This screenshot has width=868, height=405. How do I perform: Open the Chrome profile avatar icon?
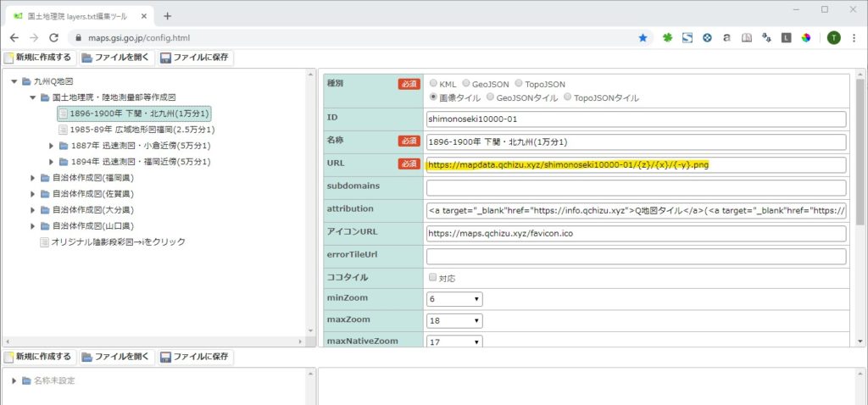click(833, 38)
